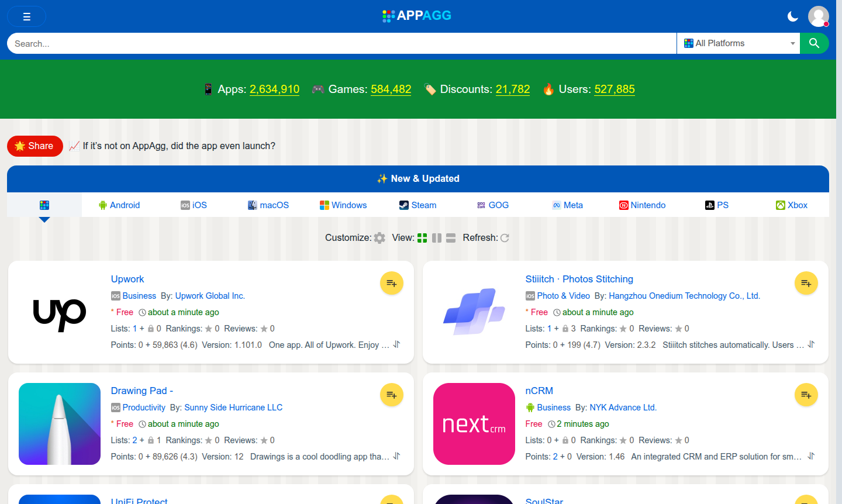Add Upwork to a list
This screenshot has width=842, height=504.
(391, 284)
